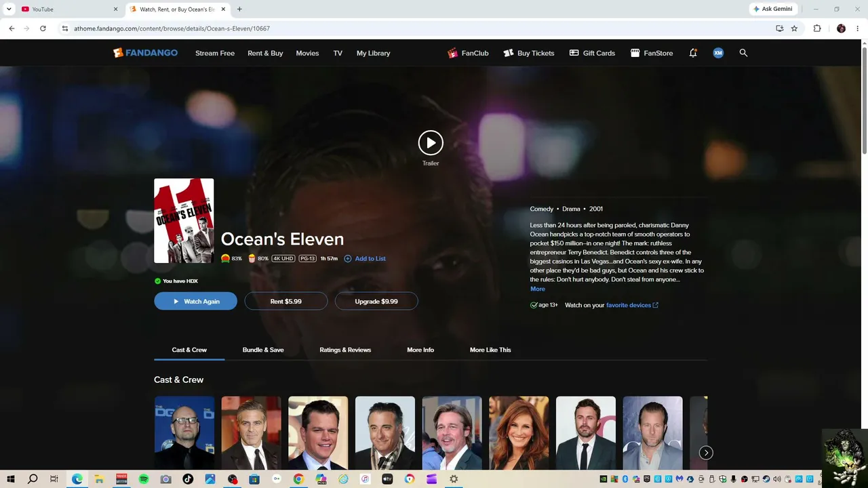The width and height of the screenshot is (868, 488).
Task: Switch to Ratings & Reviews tab
Action: point(345,350)
